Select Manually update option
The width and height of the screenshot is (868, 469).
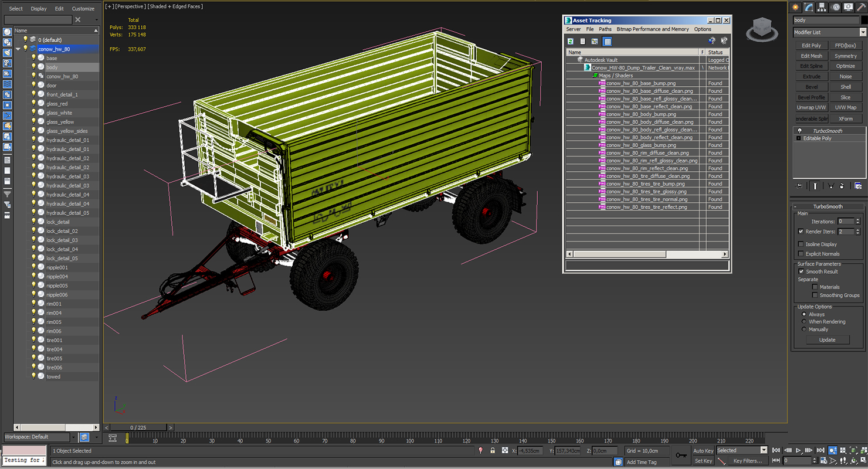803,329
